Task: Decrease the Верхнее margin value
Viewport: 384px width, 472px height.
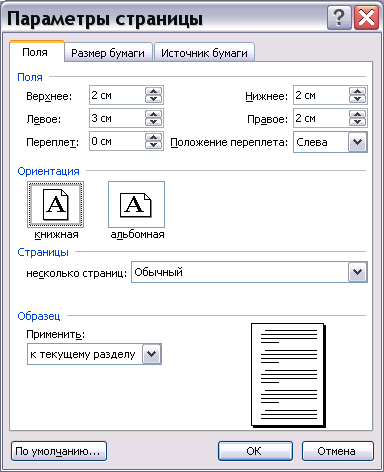Action: click(x=153, y=99)
